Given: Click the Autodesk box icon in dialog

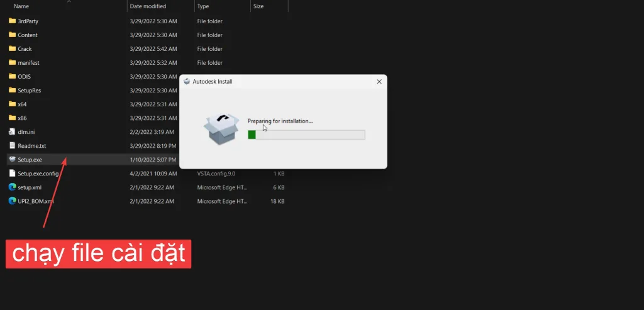Looking at the screenshot, I should (x=221, y=129).
